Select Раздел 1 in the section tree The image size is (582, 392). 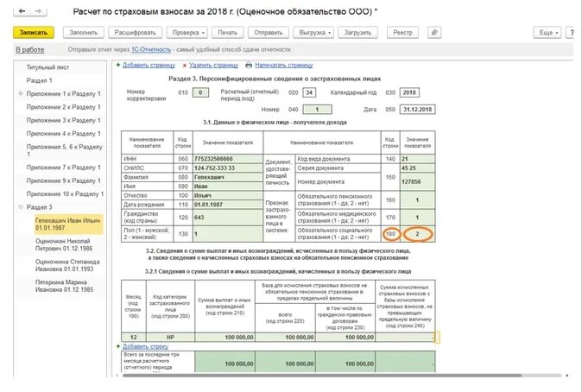[40, 80]
